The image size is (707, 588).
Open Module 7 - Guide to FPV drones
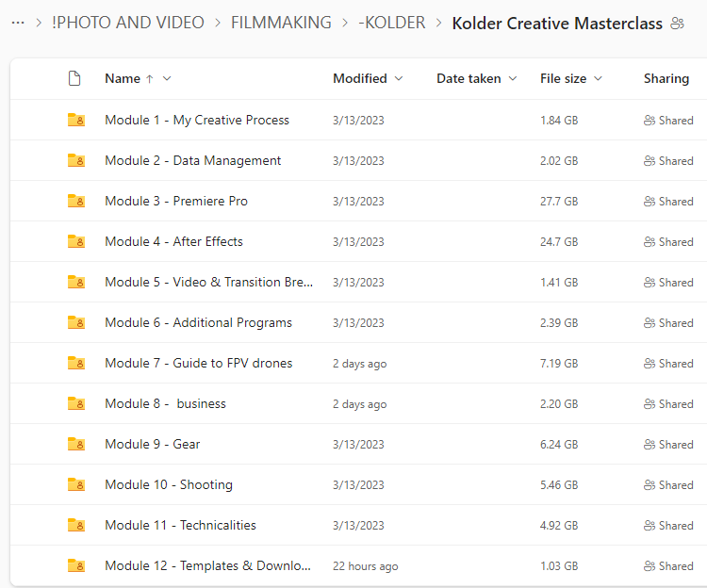coord(199,363)
